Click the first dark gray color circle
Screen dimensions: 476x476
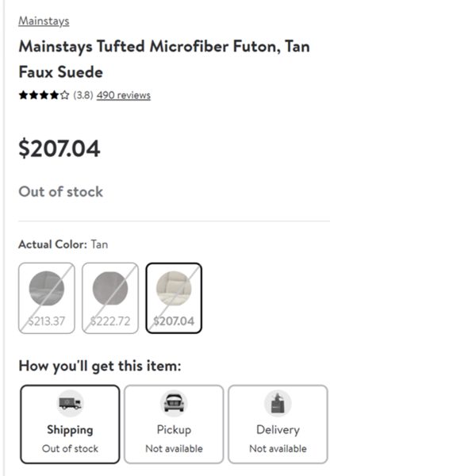tap(47, 288)
